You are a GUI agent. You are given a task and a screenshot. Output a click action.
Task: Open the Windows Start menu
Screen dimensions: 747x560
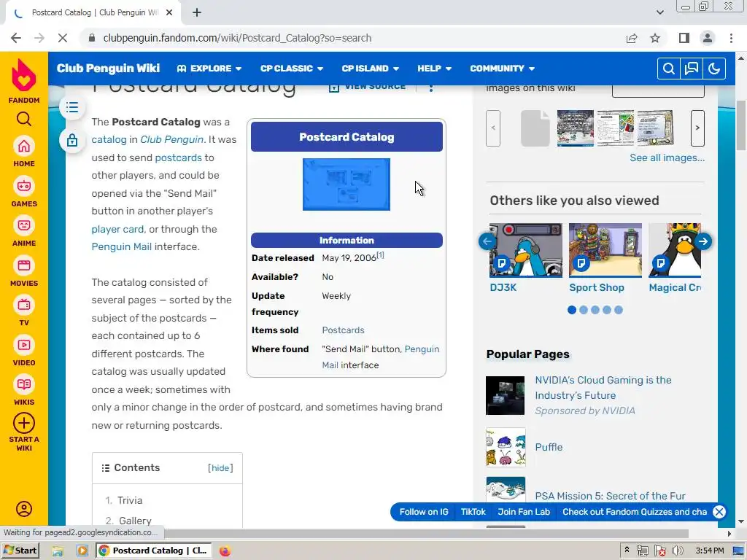click(x=20, y=551)
